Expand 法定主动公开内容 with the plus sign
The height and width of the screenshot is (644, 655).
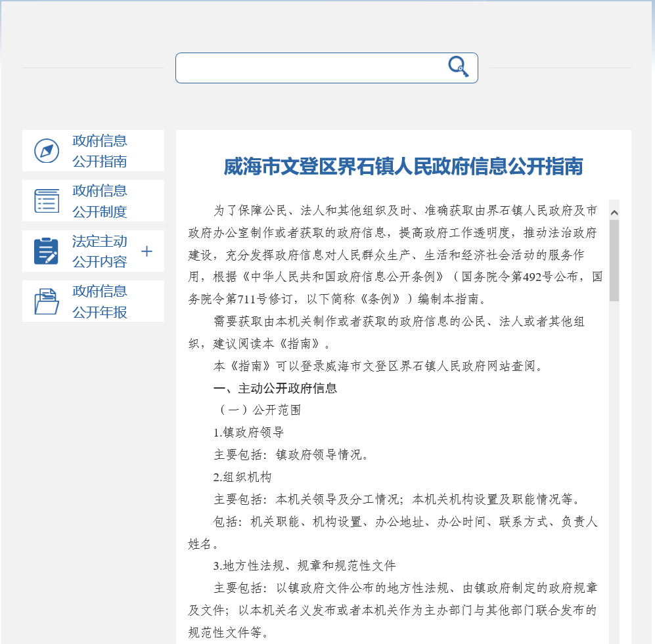147,251
